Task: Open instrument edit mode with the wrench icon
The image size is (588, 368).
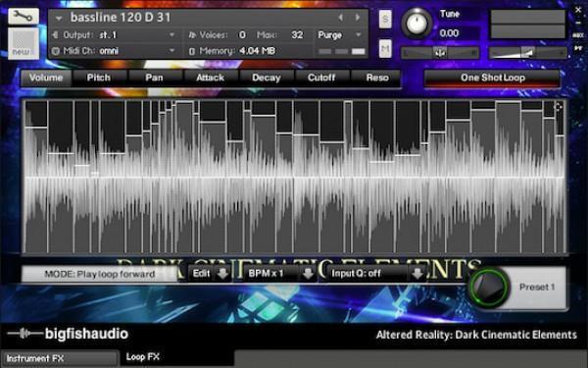Action: [24, 16]
